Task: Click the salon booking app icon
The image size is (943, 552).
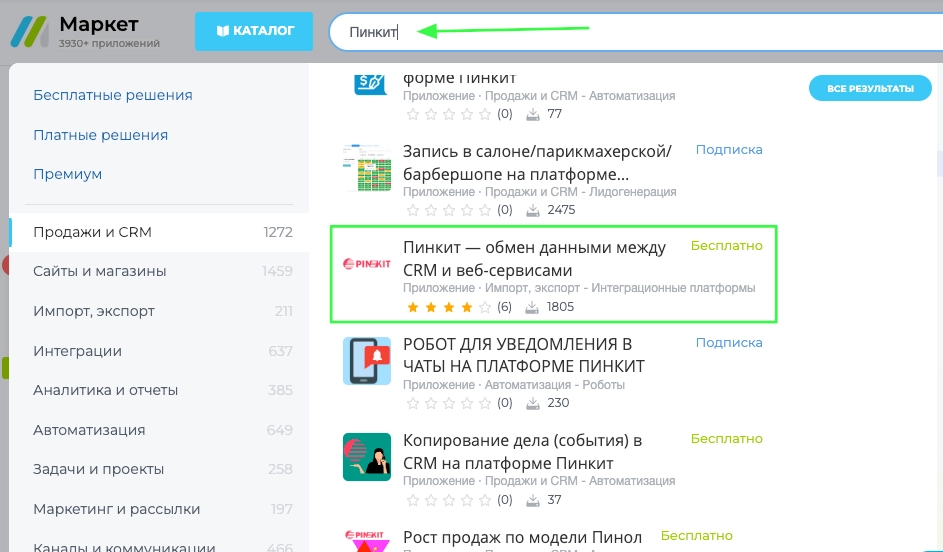Action: (366, 167)
